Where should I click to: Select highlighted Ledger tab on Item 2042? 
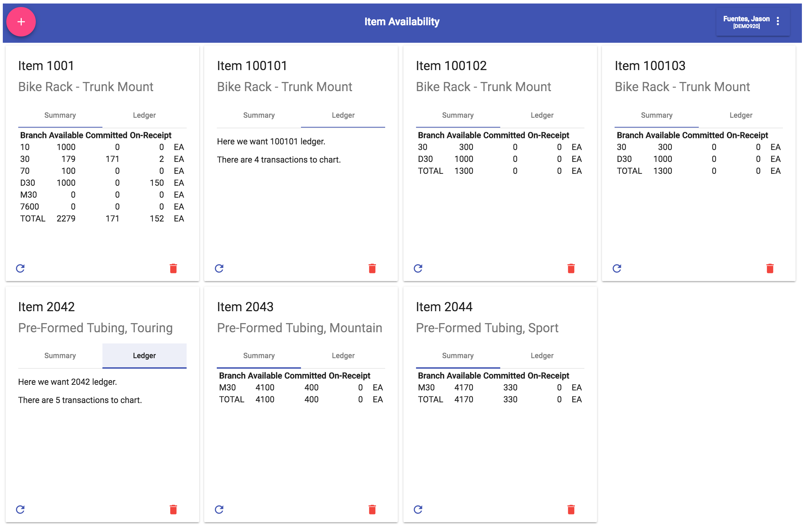pyautogui.click(x=145, y=356)
